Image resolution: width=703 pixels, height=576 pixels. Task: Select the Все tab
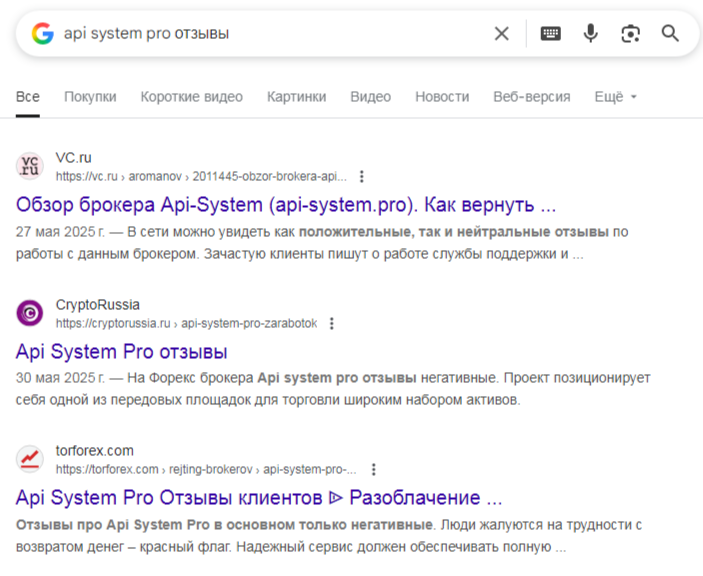tap(28, 97)
